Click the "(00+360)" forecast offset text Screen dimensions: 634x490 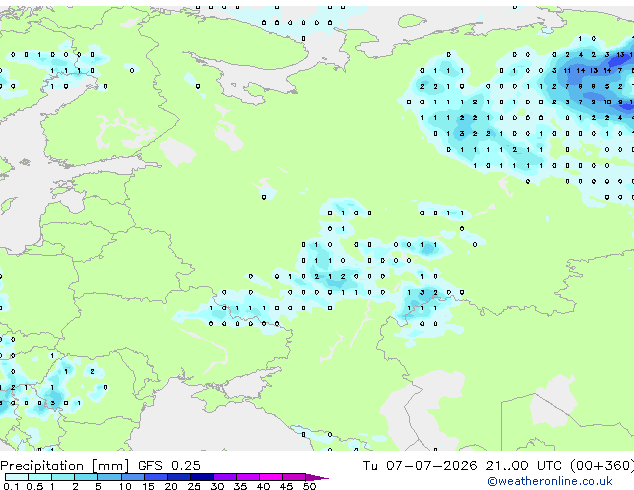(602, 466)
